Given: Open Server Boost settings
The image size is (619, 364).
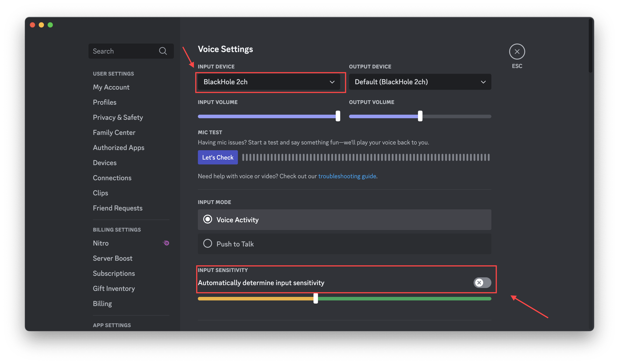Looking at the screenshot, I should tap(113, 258).
